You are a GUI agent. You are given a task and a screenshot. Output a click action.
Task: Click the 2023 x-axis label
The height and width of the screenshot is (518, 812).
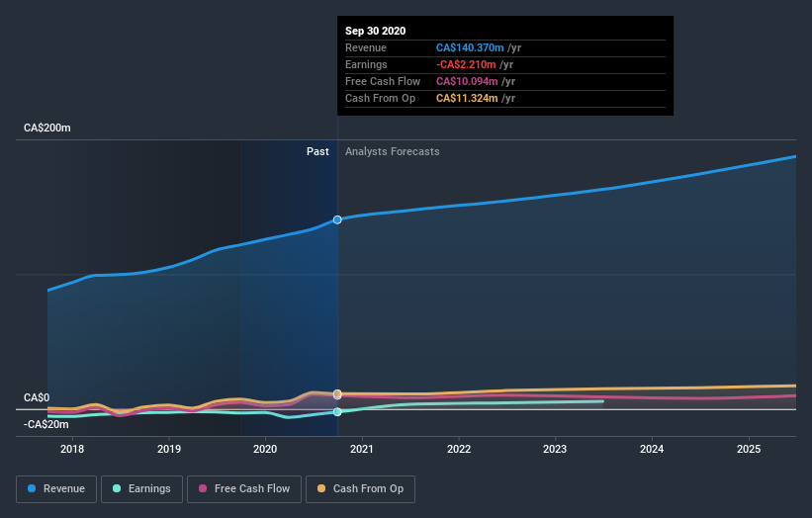point(555,449)
